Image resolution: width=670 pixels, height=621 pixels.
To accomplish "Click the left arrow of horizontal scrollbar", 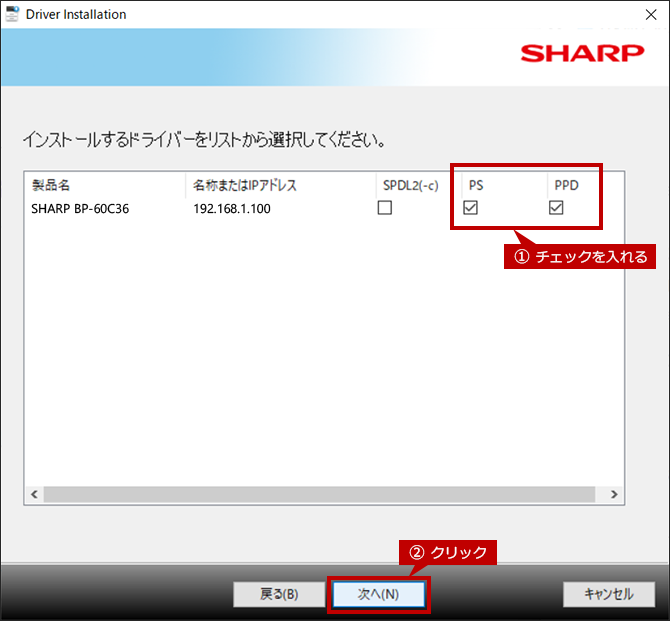I will (34, 494).
